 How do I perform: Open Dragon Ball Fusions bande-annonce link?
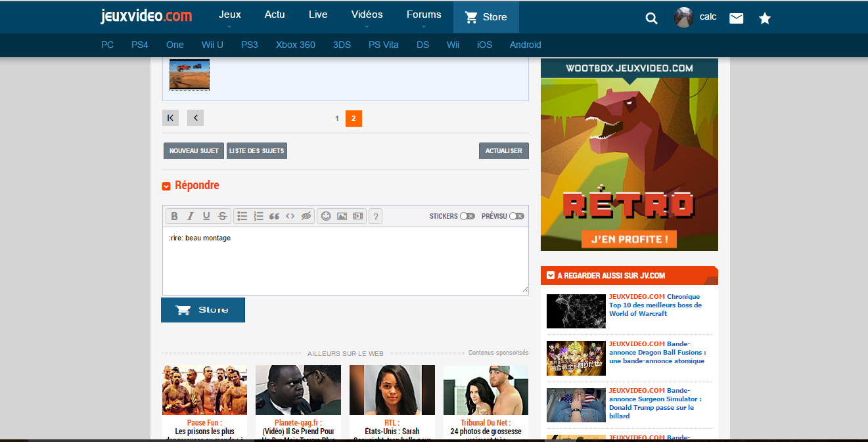click(656, 352)
